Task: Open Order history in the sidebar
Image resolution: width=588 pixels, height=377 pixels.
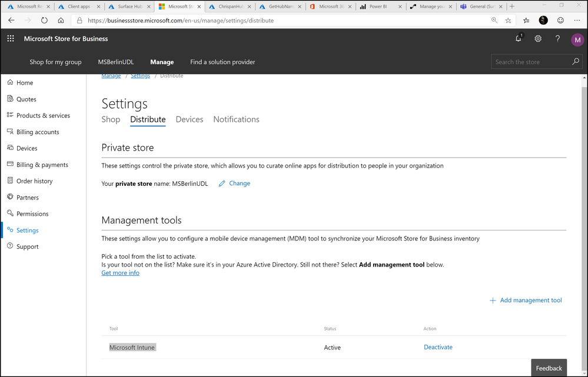Action: coord(29,181)
